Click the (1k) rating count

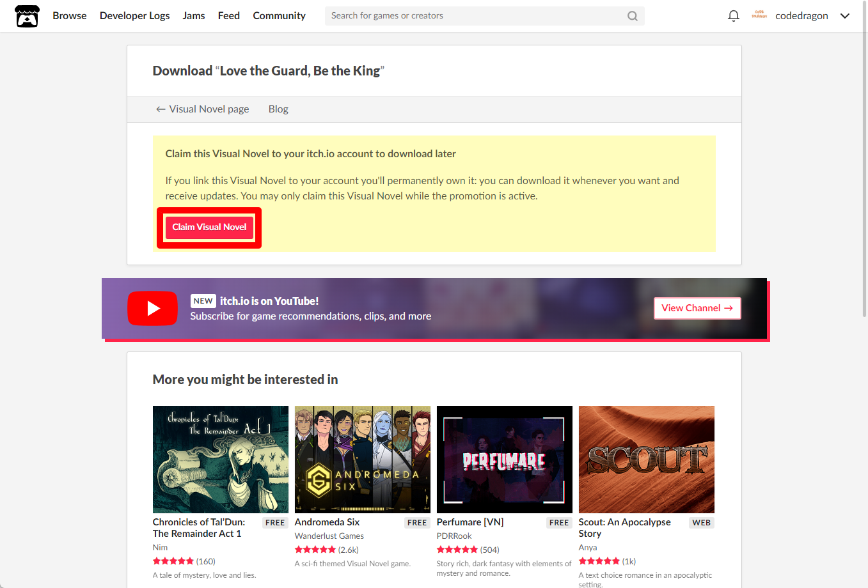[x=629, y=561]
